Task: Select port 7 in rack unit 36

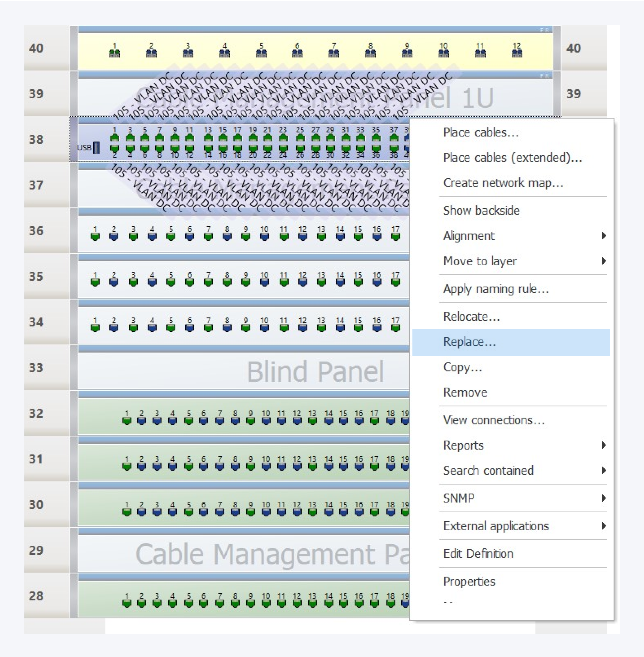Action: [x=208, y=236]
